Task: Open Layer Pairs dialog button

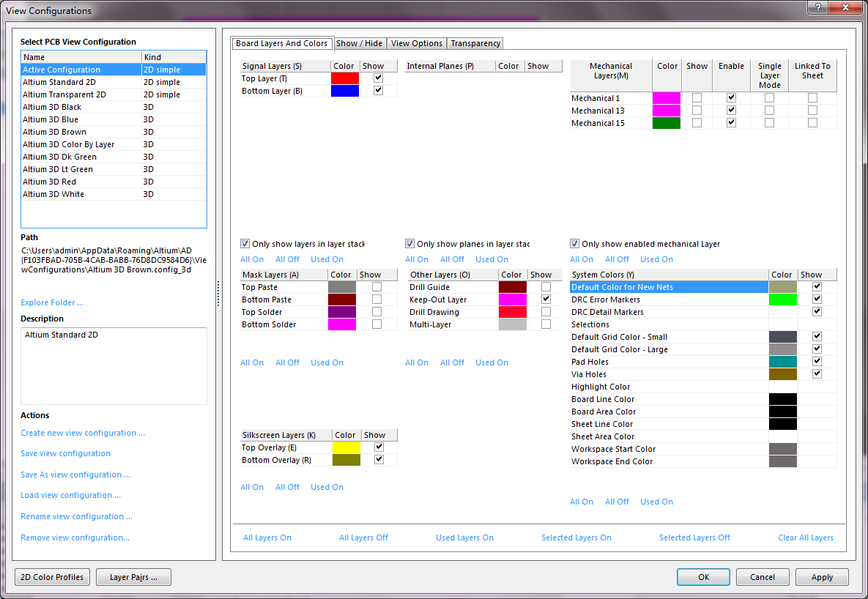Action: click(133, 577)
